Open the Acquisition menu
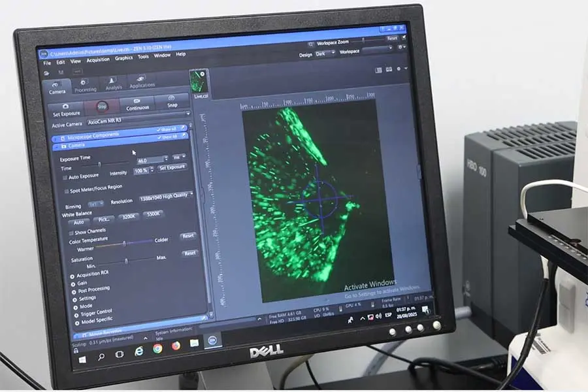This screenshot has height=392, width=588. pos(98,59)
